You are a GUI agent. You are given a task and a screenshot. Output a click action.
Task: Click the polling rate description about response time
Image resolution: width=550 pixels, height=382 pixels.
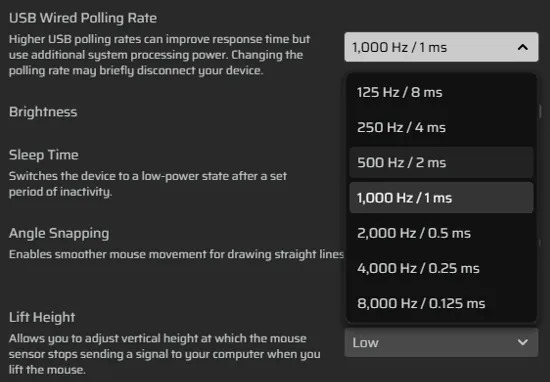[x=159, y=55]
